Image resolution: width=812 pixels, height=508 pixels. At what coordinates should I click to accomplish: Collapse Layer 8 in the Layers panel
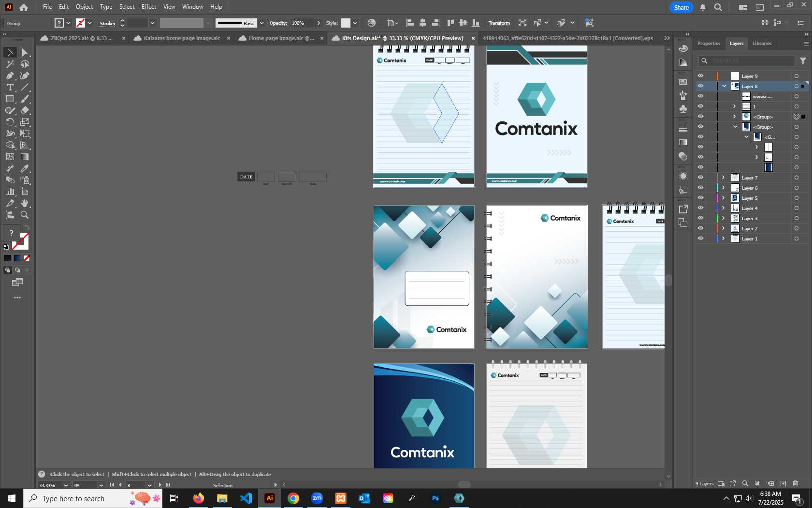click(724, 86)
